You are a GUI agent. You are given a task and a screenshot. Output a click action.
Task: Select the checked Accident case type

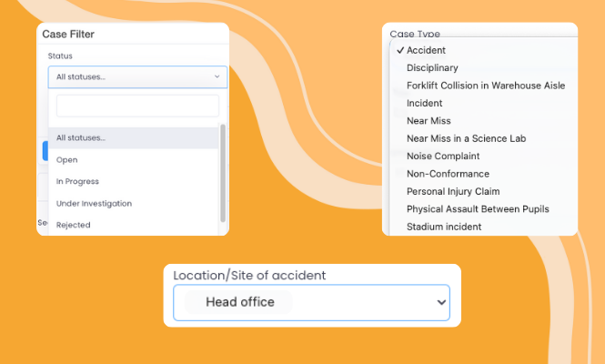(426, 50)
